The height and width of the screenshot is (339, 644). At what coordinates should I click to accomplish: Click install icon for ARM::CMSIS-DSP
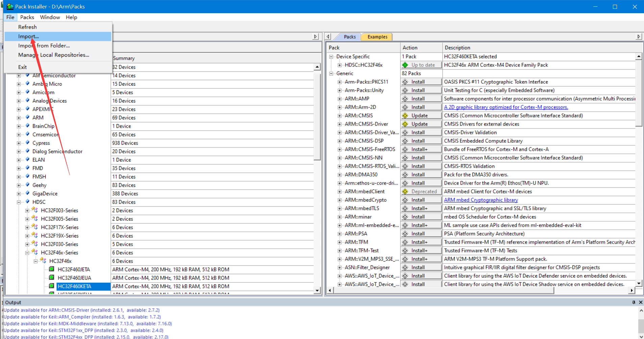point(405,141)
